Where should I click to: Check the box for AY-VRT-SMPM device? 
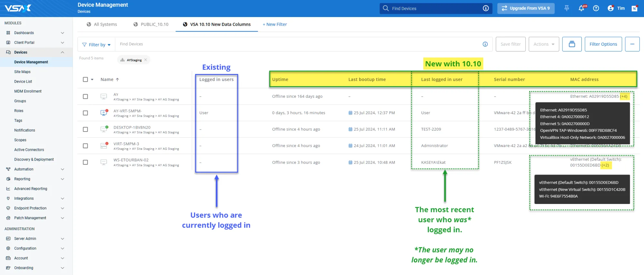pyautogui.click(x=85, y=113)
